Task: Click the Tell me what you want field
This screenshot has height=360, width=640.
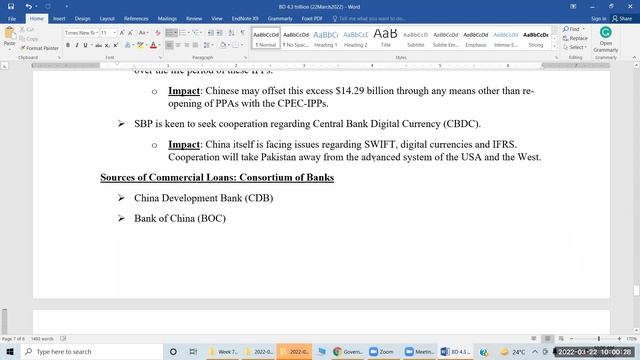Action: [x=369, y=19]
